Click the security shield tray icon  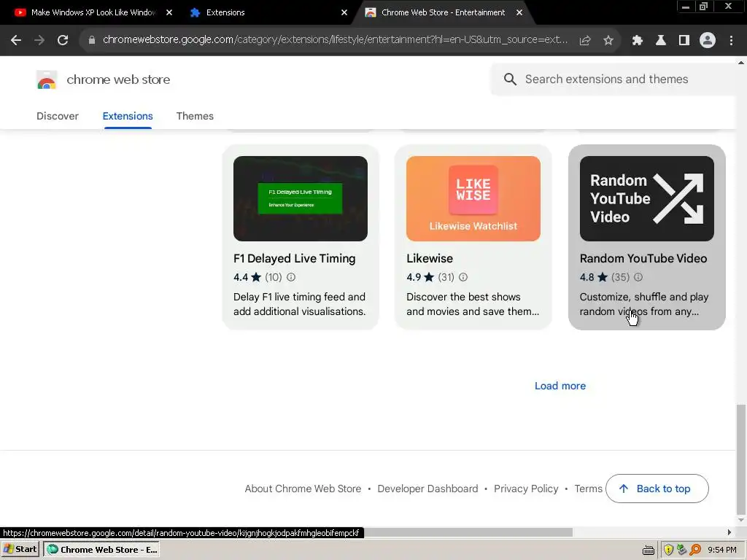pyautogui.click(x=668, y=550)
